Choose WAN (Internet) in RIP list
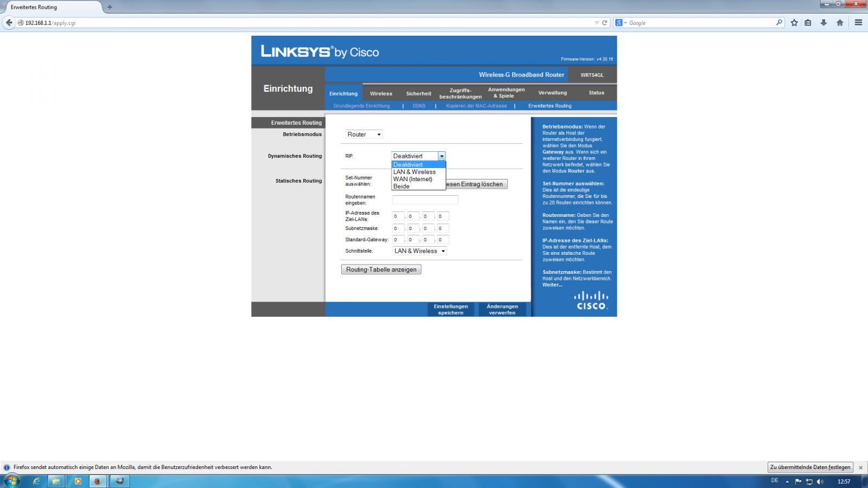 418,179
